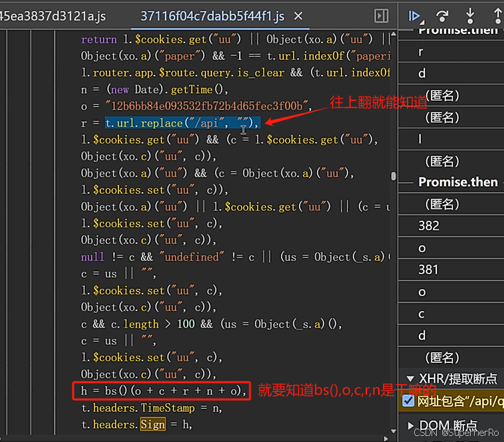Click the t.url.replace("/api", "") selection
The height and width of the screenshot is (442, 504).
point(183,123)
